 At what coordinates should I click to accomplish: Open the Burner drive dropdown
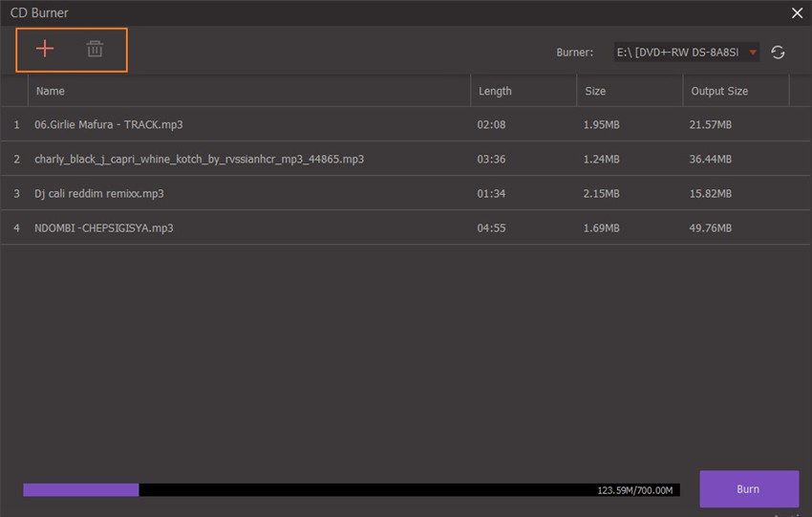click(687, 53)
